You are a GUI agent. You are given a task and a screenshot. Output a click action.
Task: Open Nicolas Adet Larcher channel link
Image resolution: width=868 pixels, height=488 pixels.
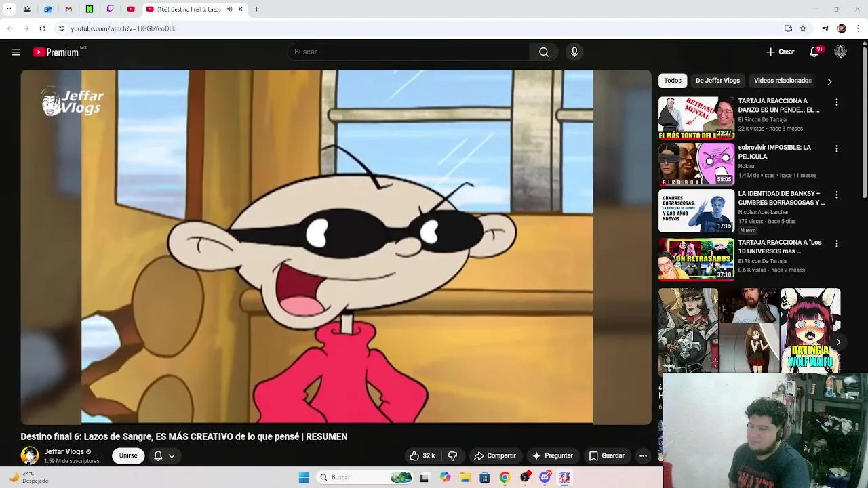click(x=764, y=212)
